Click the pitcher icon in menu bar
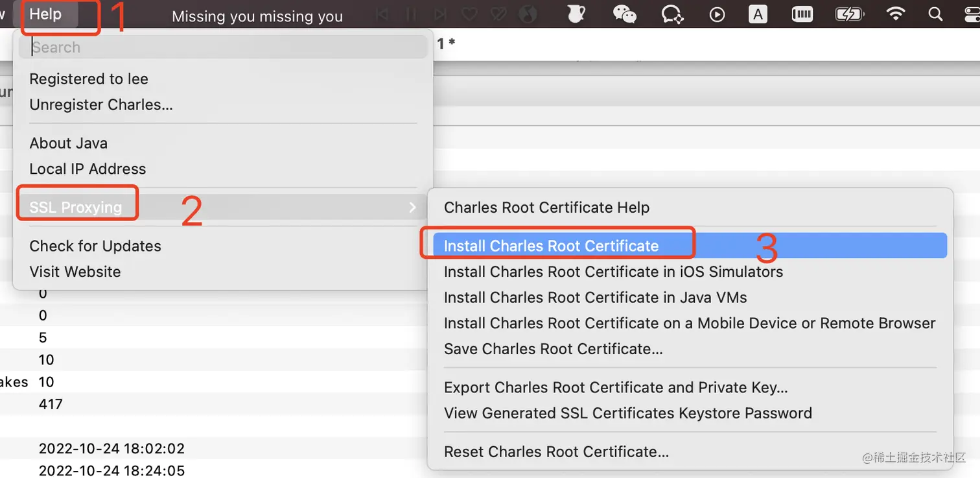 coord(576,14)
